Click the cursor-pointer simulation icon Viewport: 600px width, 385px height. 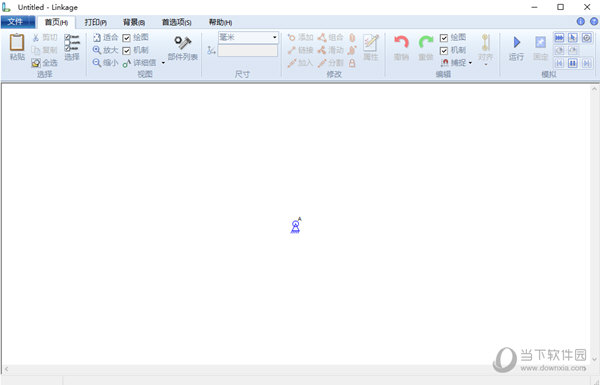click(x=572, y=38)
